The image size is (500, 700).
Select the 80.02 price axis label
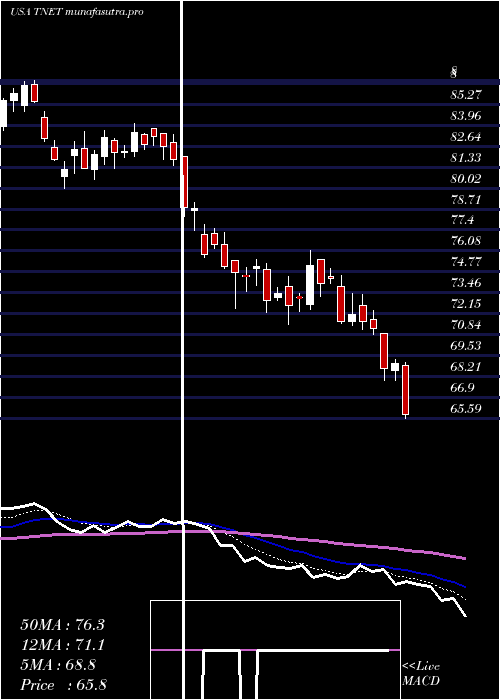466,179
